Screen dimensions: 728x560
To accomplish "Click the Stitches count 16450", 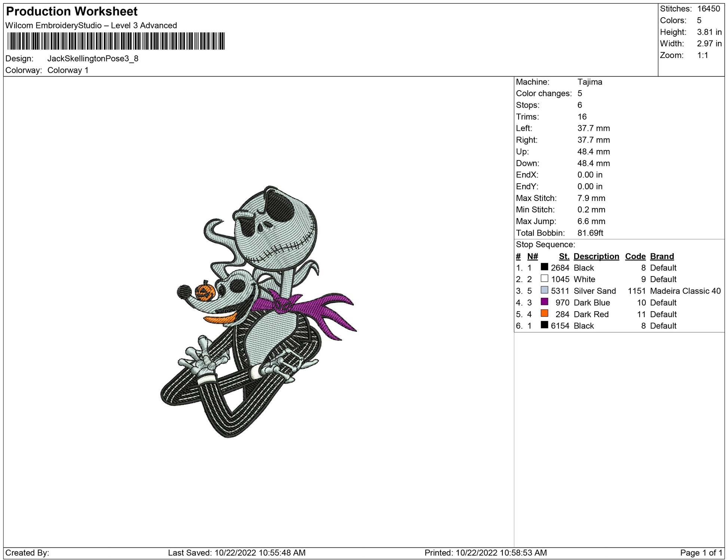I will click(x=708, y=9).
